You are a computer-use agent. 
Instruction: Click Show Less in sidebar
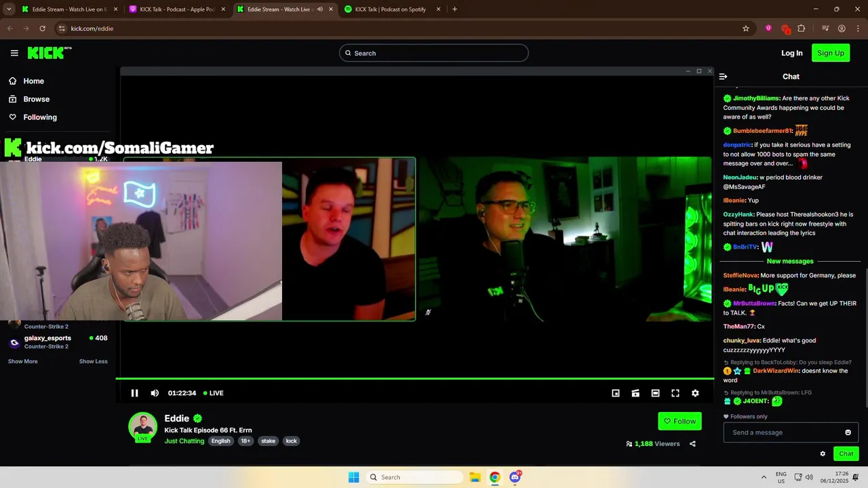(94, 361)
